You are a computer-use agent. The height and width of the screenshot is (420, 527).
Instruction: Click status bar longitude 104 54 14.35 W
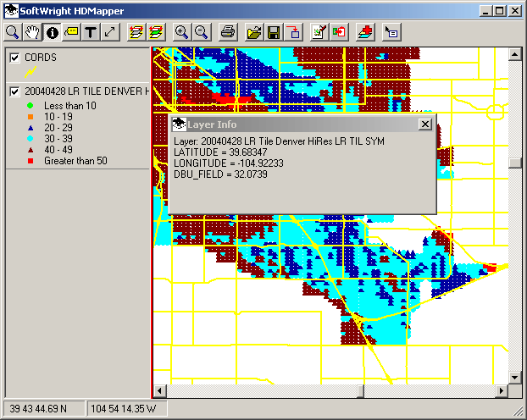pyautogui.click(x=124, y=409)
